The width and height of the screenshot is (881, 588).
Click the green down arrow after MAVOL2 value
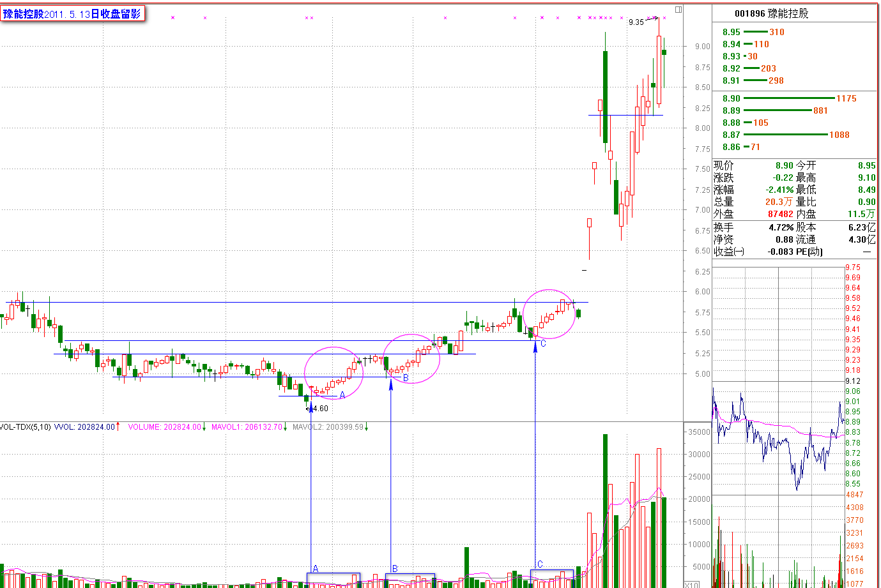367,427
